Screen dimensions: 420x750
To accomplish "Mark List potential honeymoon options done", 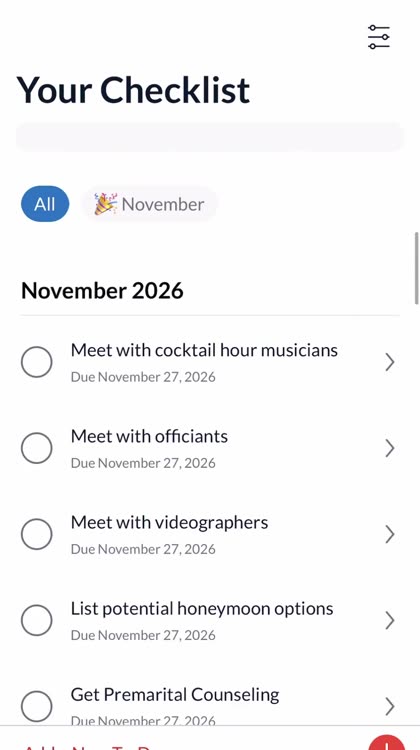I will 37,620.
